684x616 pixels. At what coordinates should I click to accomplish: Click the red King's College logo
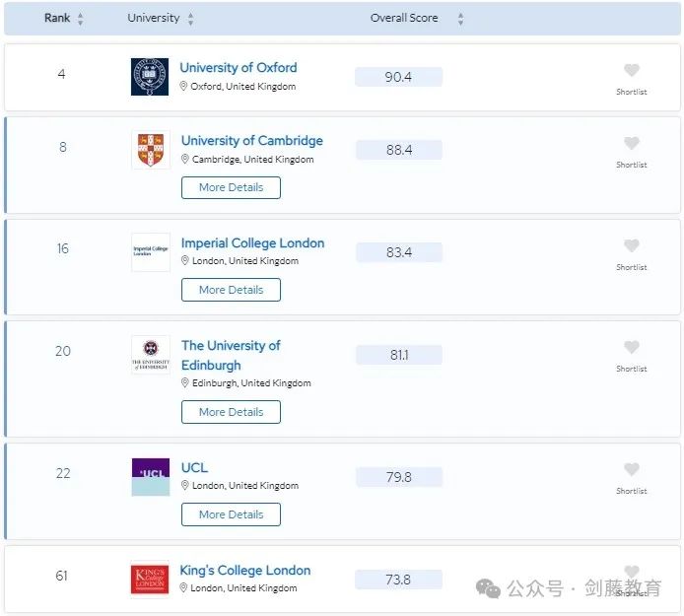point(150,580)
